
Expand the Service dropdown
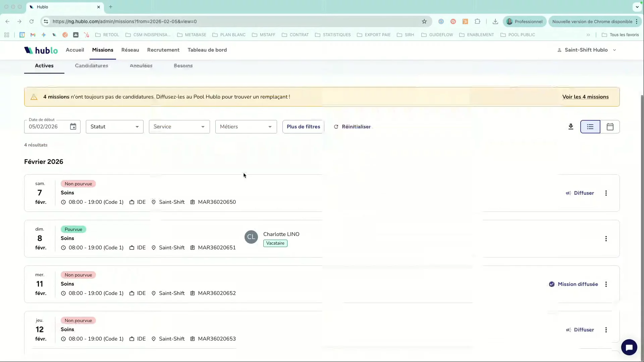[179, 127]
